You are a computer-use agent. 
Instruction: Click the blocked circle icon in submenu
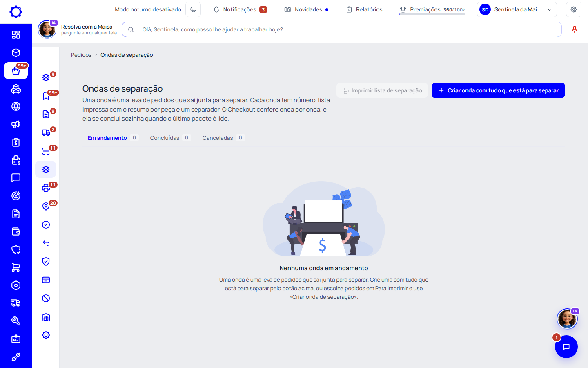[46, 298]
